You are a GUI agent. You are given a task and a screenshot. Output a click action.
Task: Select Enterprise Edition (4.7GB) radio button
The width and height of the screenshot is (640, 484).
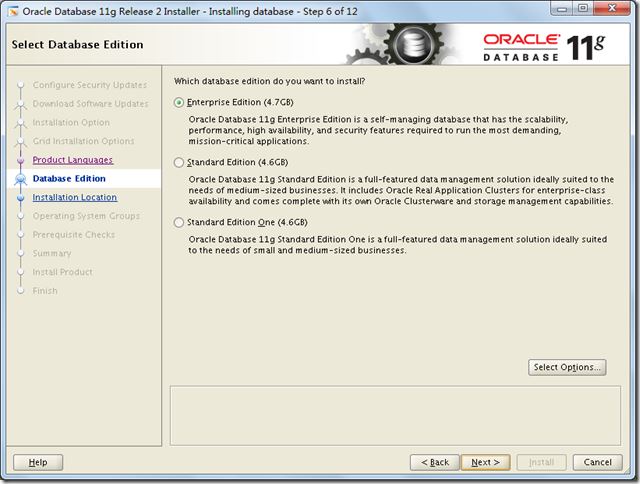179,102
